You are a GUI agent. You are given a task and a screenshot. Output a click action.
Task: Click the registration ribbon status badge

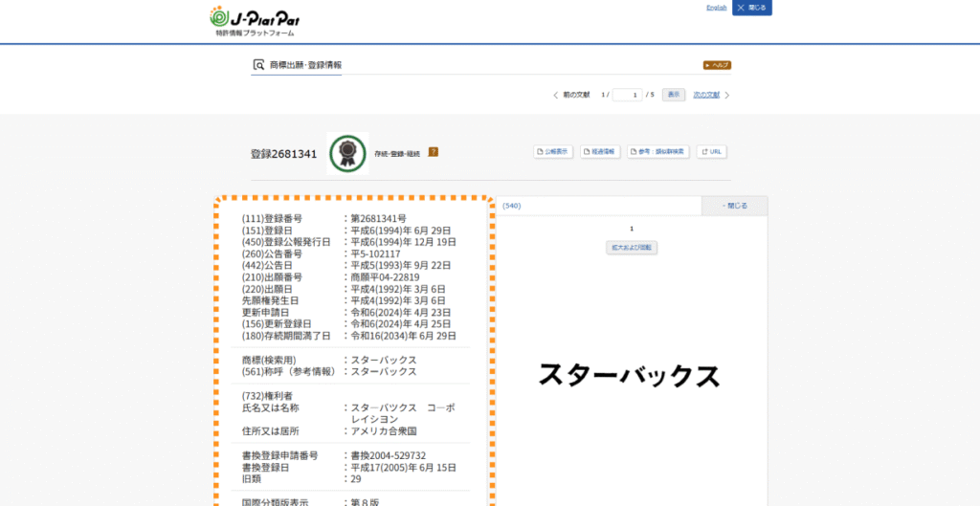[347, 153]
